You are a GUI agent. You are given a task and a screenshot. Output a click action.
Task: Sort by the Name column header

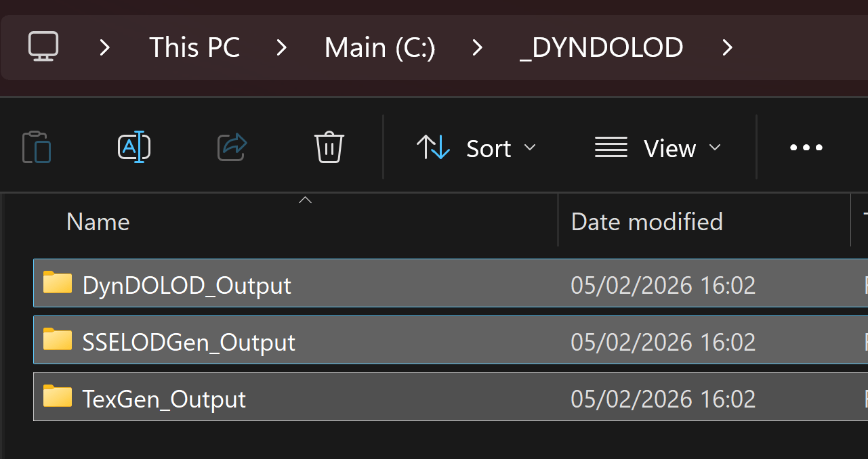(x=98, y=222)
